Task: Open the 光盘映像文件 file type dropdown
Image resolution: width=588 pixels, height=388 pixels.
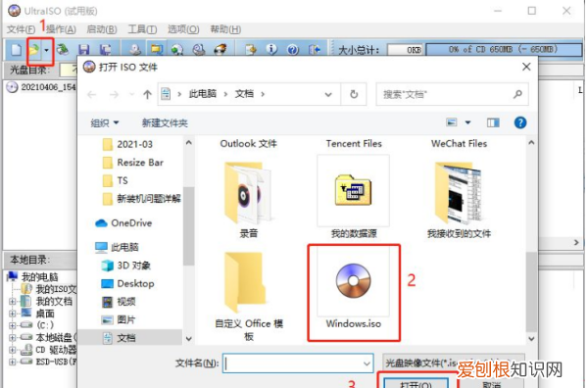Action: point(453,363)
